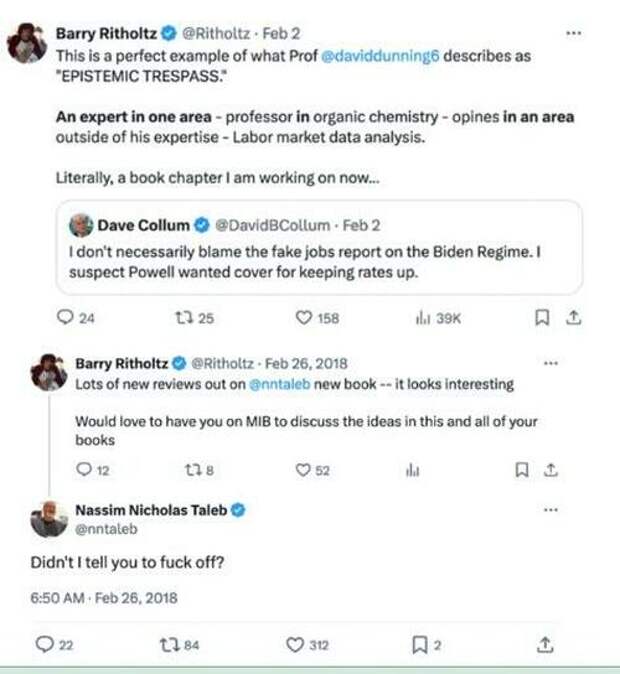View analytics showing 39K views

pos(421,319)
